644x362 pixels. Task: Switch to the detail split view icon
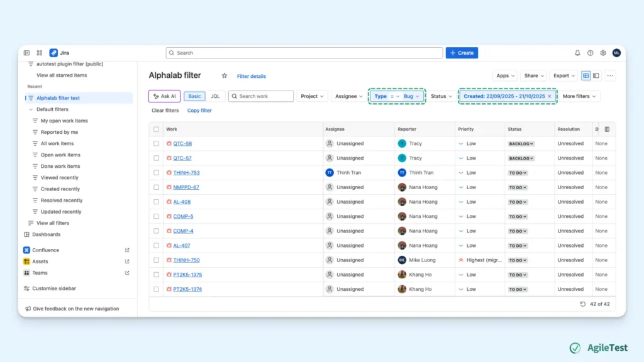596,75
